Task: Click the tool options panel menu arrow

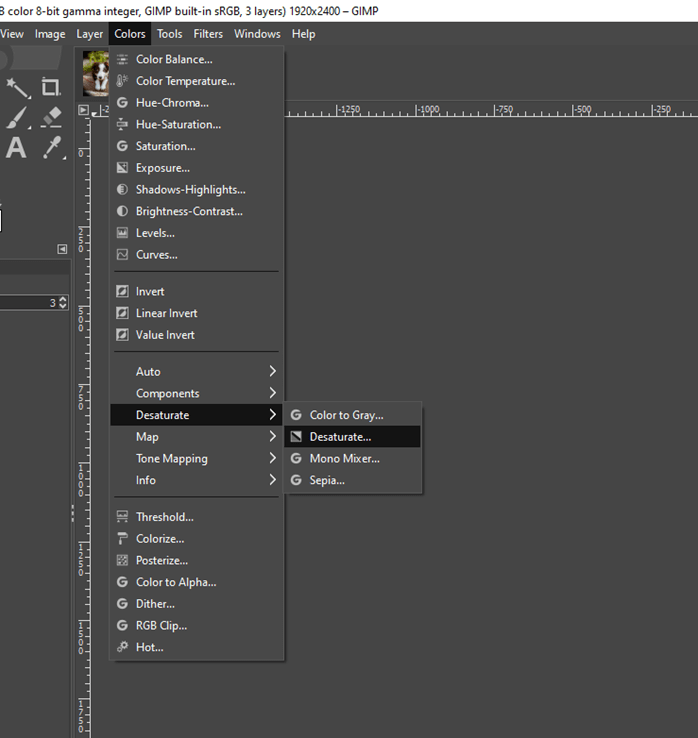Action: click(62, 249)
